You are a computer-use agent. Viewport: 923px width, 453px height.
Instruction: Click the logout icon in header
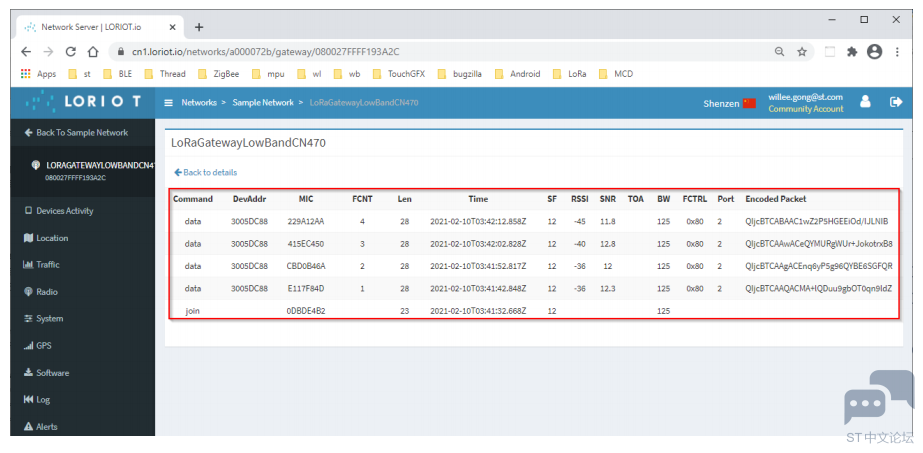[x=896, y=102]
